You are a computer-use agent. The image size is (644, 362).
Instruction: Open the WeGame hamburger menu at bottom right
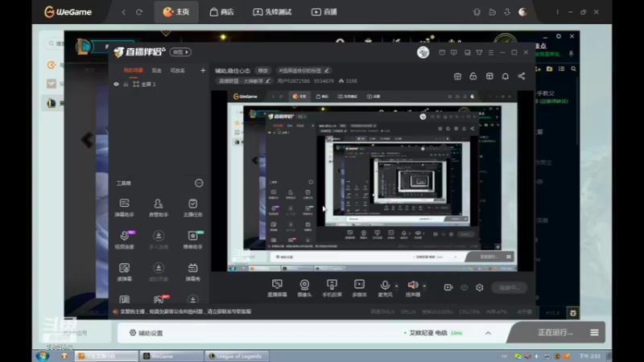pos(594,332)
